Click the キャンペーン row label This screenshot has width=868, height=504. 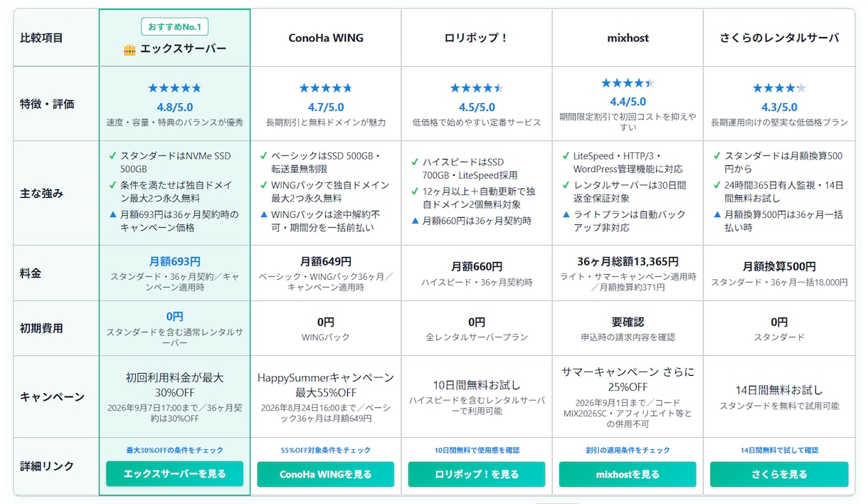tap(52, 397)
